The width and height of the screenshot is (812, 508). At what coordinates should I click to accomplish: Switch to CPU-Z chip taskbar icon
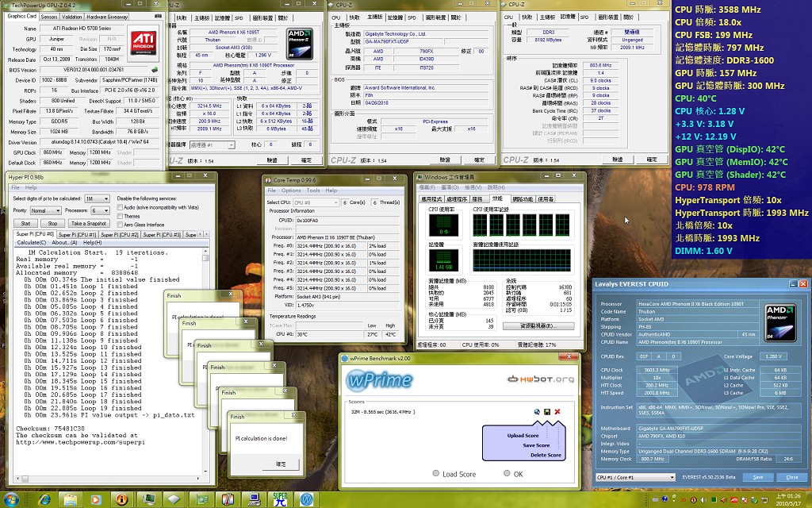click(174, 500)
